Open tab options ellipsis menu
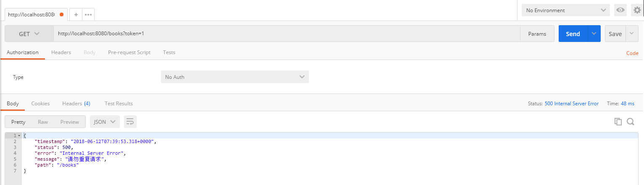Viewport: 644px width, 185px height. tap(88, 14)
